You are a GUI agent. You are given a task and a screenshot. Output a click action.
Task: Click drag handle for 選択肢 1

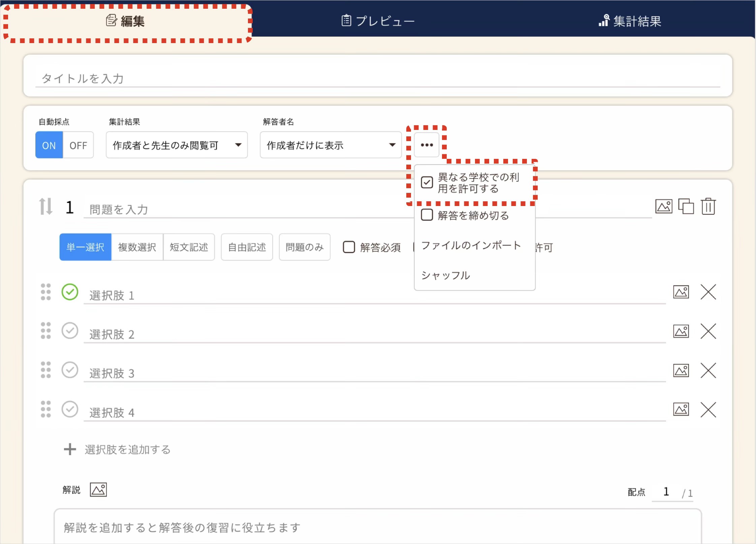tap(46, 292)
